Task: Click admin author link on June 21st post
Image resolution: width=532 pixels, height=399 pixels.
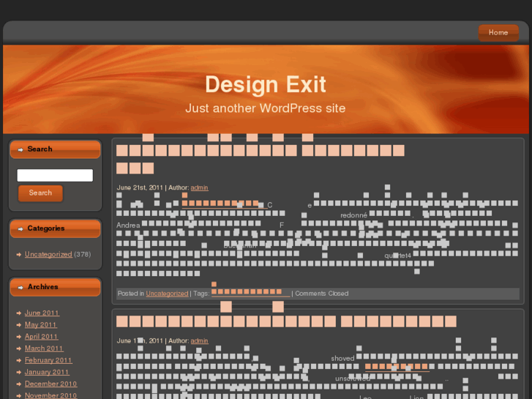Action: pos(199,187)
